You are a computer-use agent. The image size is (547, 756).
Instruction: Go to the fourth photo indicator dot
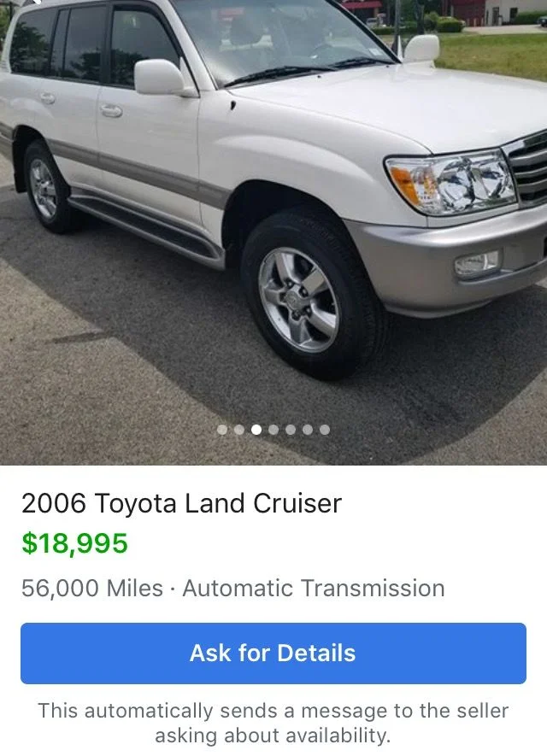pyautogui.click(x=273, y=430)
